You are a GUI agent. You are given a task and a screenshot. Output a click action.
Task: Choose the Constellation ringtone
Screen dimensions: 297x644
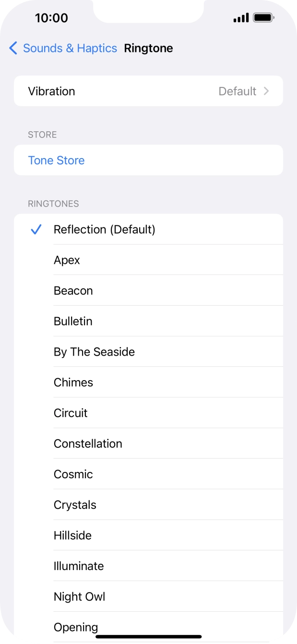(88, 444)
